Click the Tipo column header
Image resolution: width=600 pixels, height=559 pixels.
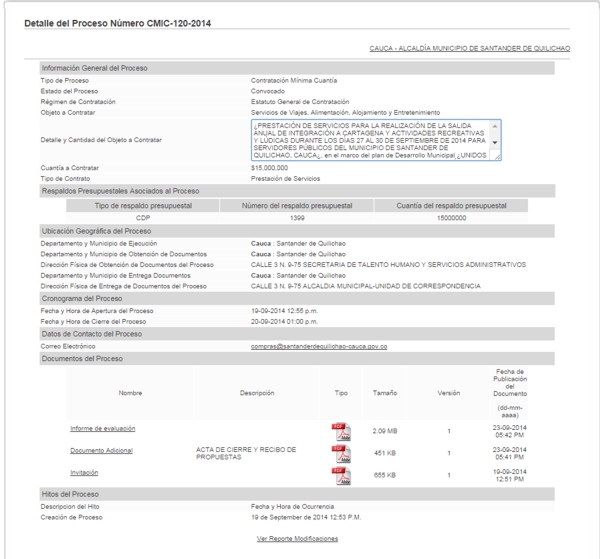341,393
